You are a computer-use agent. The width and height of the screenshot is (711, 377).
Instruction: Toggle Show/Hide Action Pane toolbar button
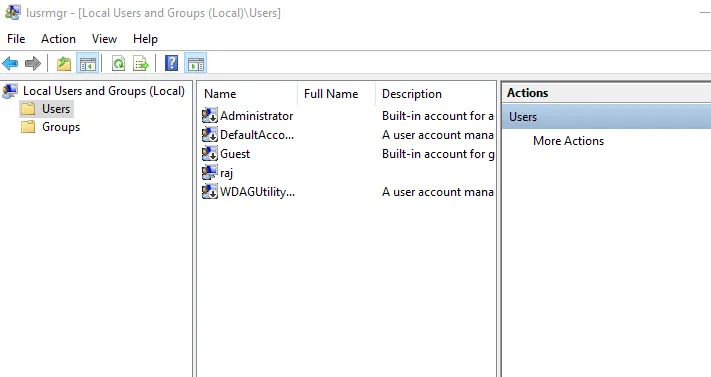(195, 64)
